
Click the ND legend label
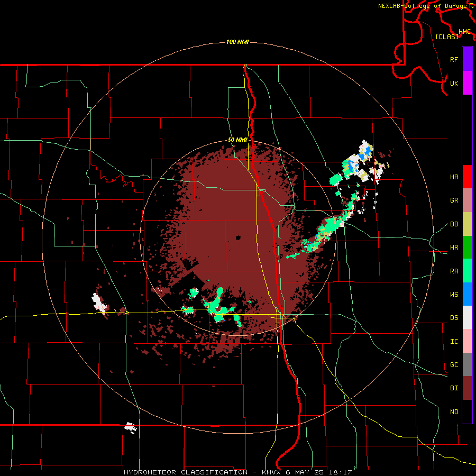(454, 411)
